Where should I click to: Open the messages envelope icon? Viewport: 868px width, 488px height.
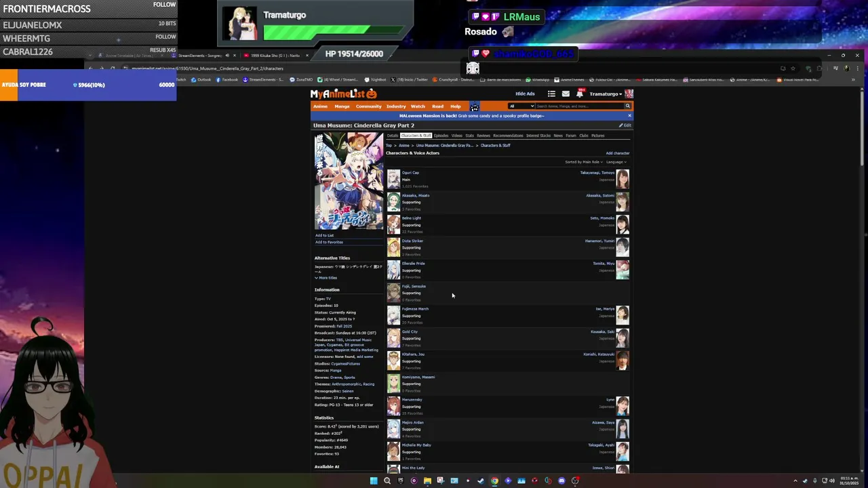566,94
